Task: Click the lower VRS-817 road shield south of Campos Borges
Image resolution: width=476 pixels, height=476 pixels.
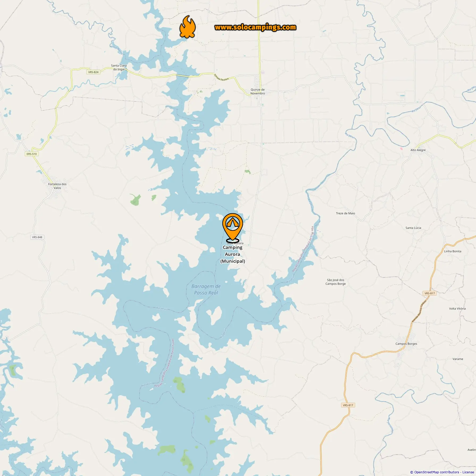Action: [x=348, y=405]
